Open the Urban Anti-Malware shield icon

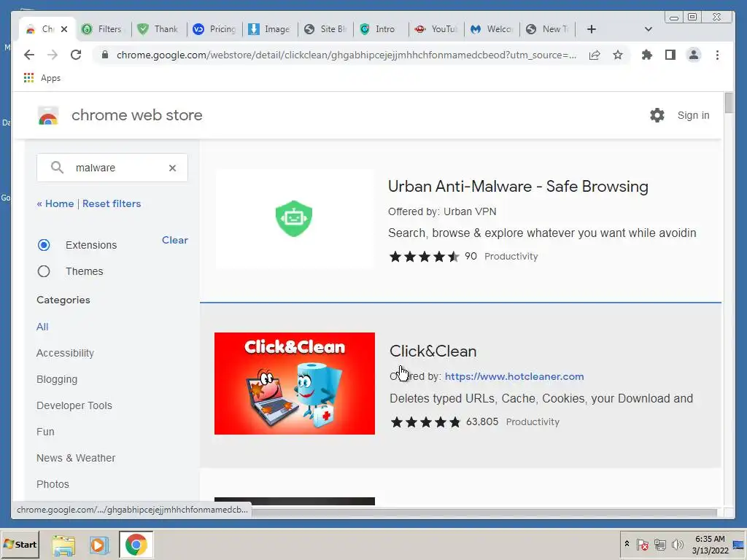pyautogui.click(x=294, y=218)
